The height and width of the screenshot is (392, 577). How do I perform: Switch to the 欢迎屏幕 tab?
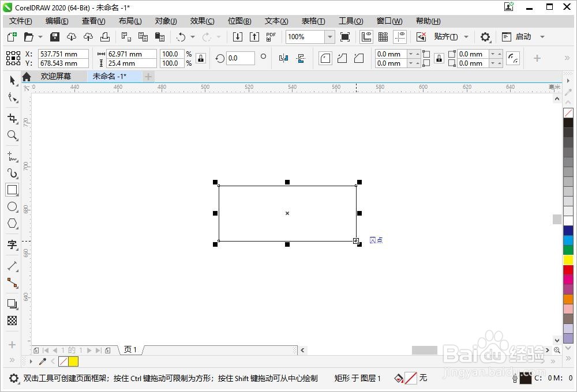click(56, 76)
